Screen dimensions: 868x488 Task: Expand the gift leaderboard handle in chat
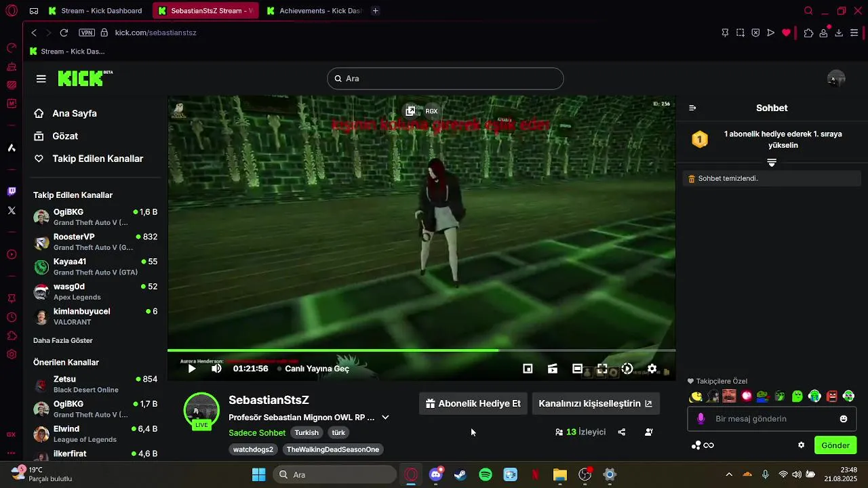click(x=772, y=163)
